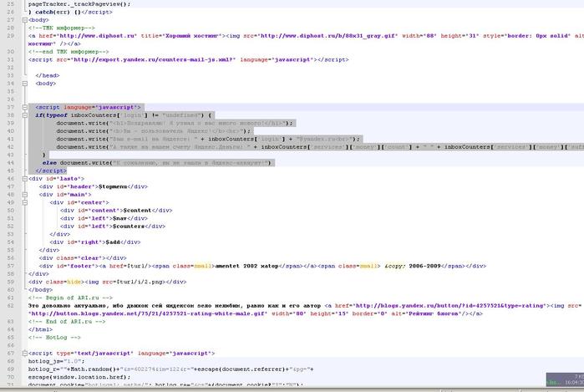The width and height of the screenshot is (584, 392).
Task: Click the <!--end TMK comment on line 30
Action: click(69, 52)
